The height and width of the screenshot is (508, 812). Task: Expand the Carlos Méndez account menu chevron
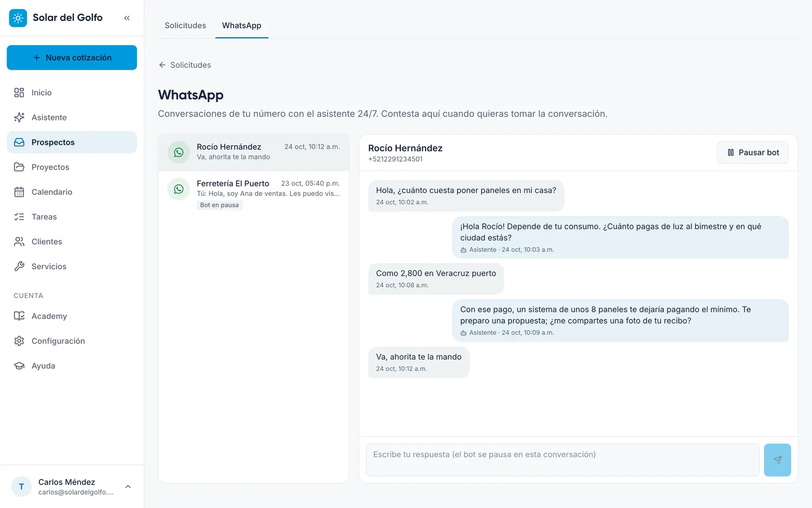pyautogui.click(x=128, y=487)
